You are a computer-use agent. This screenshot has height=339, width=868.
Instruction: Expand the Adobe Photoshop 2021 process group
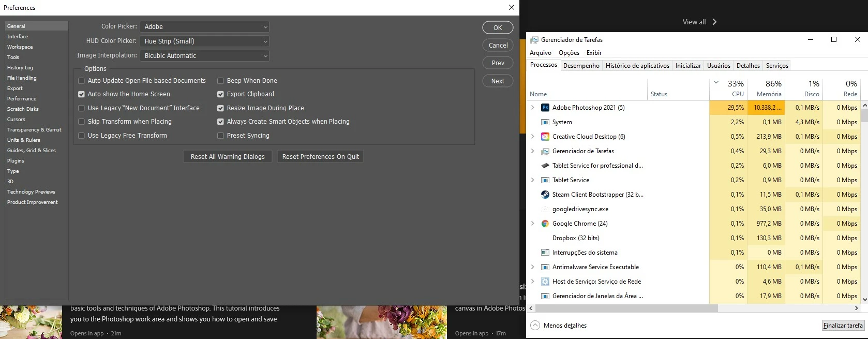533,108
